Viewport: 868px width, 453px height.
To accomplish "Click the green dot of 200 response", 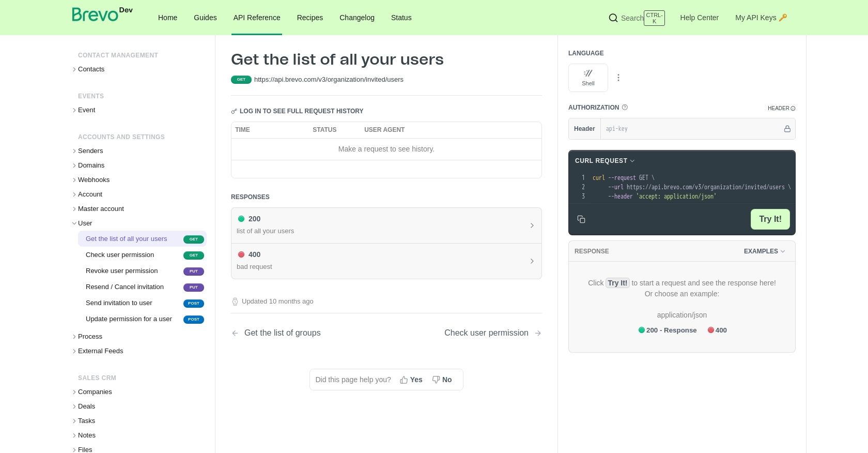I will point(241,219).
